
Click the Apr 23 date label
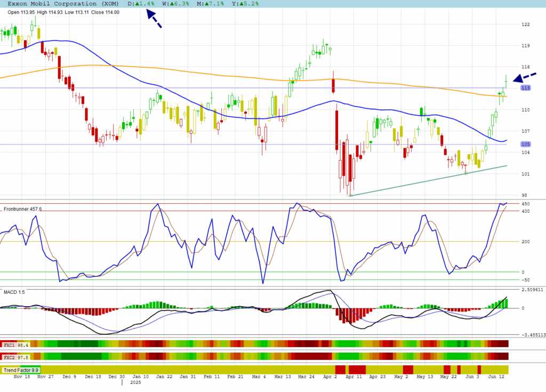(378, 377)
